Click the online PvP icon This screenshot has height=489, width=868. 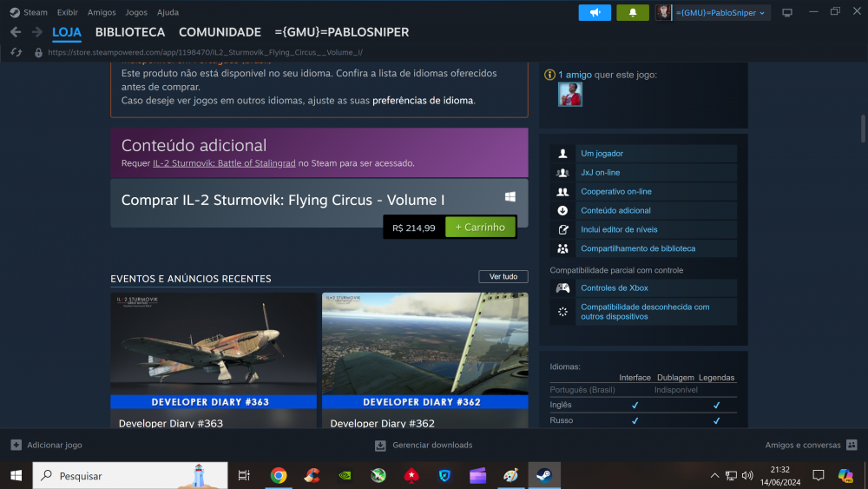click(x=562, y=173)
